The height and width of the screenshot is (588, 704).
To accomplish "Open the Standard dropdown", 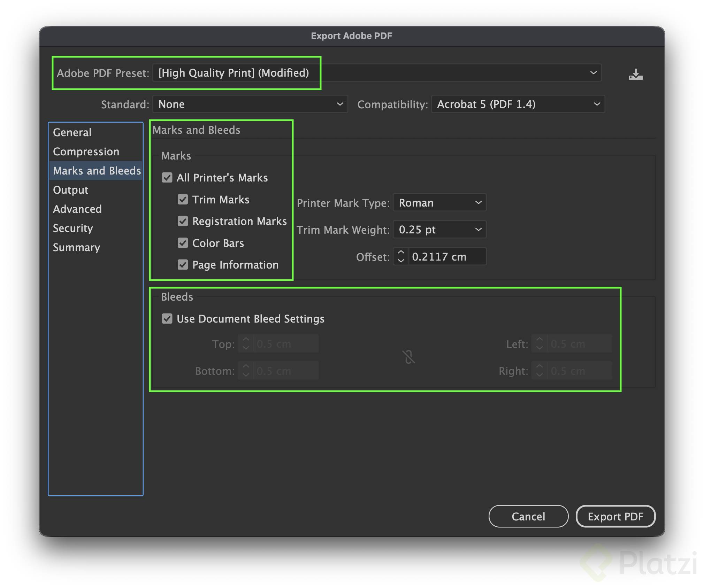I will 250,104.
